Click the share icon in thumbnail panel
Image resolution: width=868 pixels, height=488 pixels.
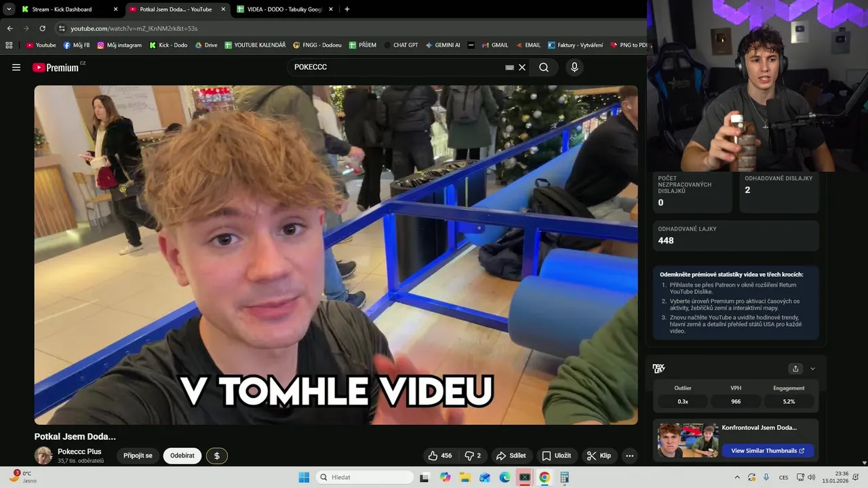point(795,369)
